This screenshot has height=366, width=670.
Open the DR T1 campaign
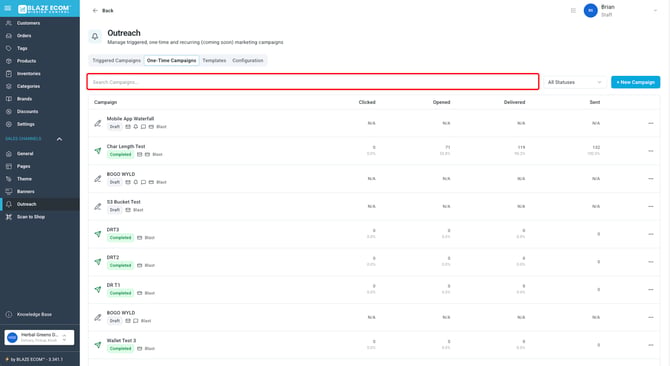[113, 285]
